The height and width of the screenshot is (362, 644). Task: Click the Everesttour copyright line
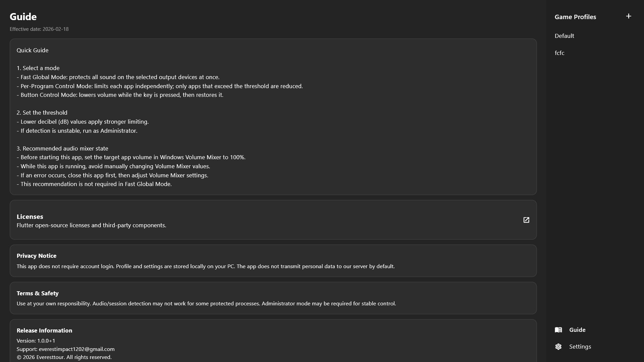click(x=64, y=357)
